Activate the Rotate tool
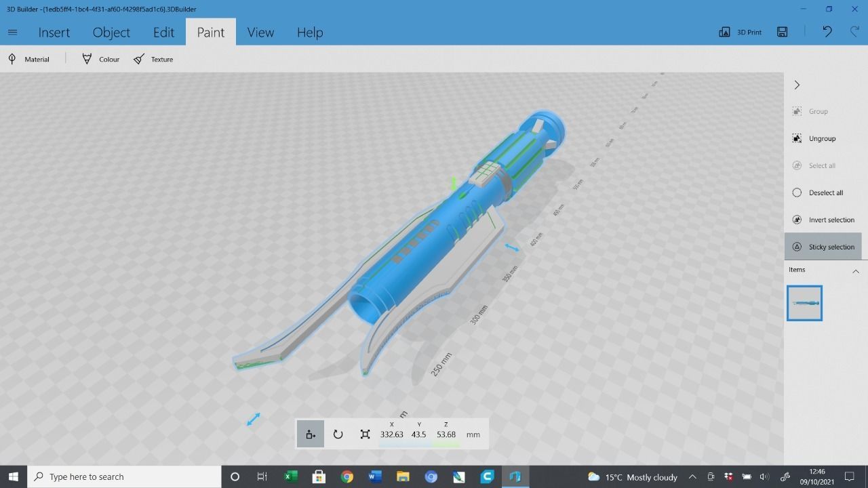The image size is (868, 488). pyautogui.click(x=338, y=434)
